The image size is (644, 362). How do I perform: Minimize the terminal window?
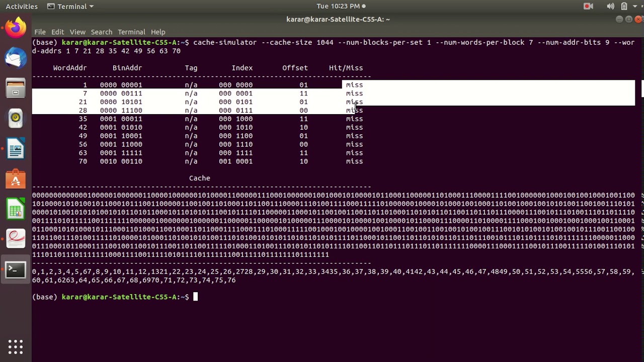(x=619, y=19)
